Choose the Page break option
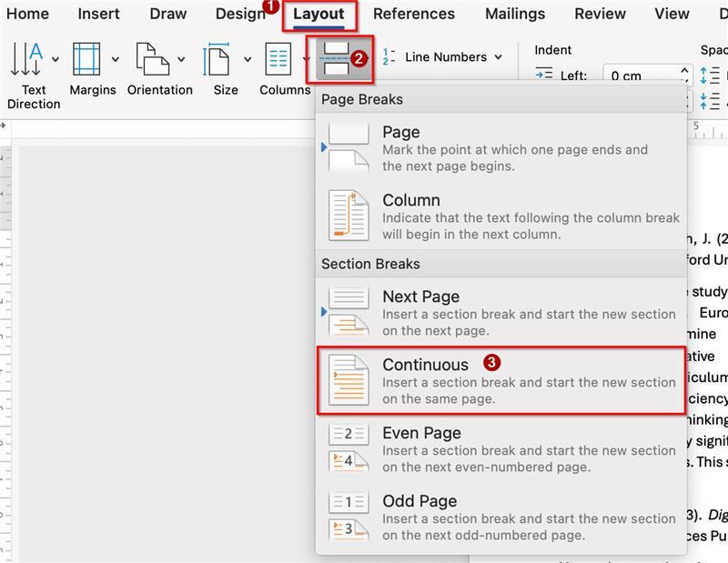The height and width of the screenshot is (563, 728). 500,148
